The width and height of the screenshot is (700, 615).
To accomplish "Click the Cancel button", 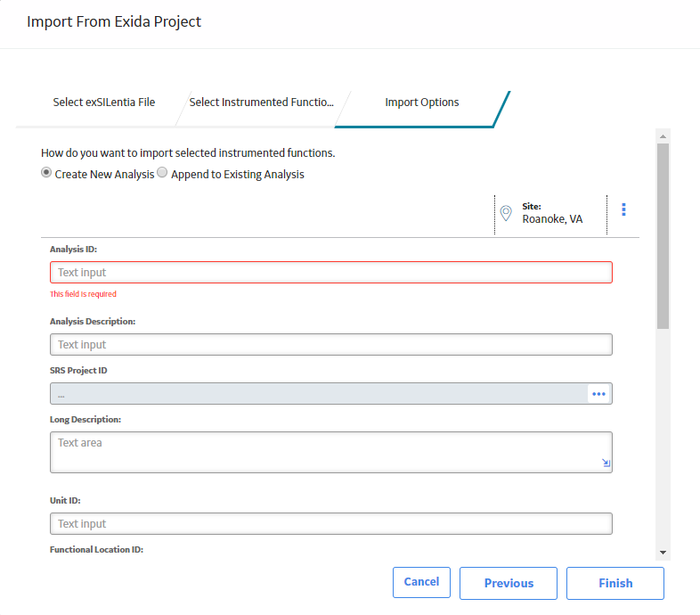I will [x=421, y=582].
